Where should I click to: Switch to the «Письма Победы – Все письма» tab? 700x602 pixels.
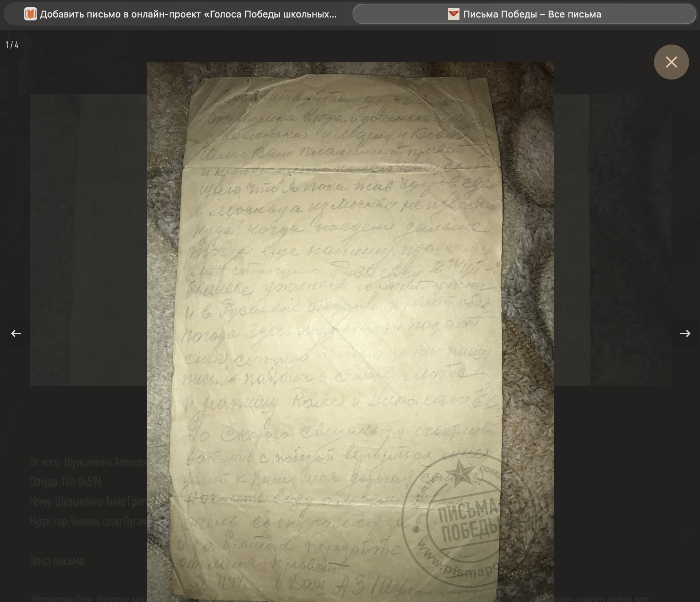[531, 14]
